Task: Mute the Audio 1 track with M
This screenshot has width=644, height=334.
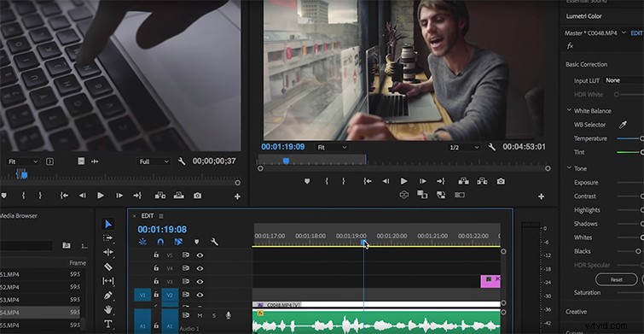Action: tap(200, 315)
